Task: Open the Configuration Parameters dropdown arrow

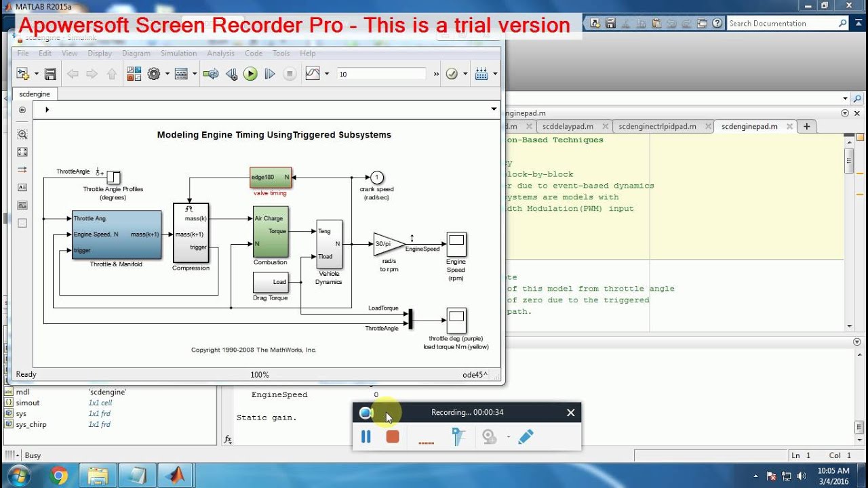Action: click(x=167, y=74)
